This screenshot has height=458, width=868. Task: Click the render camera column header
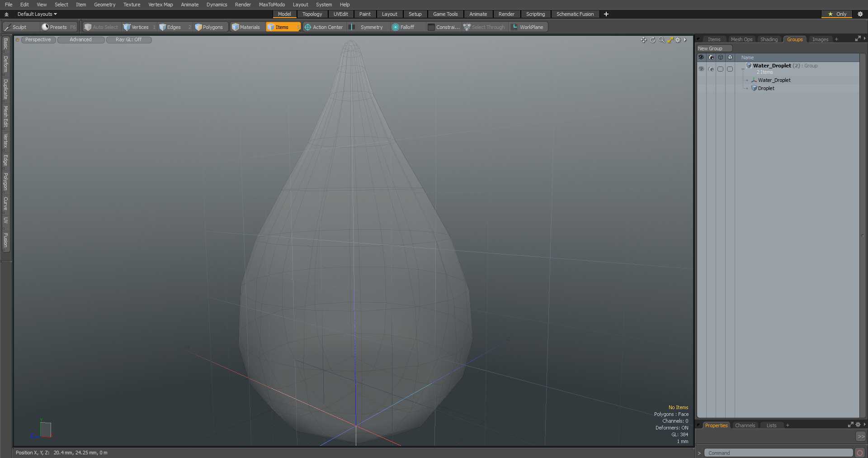pyautogui.click(x=711, y=57)
